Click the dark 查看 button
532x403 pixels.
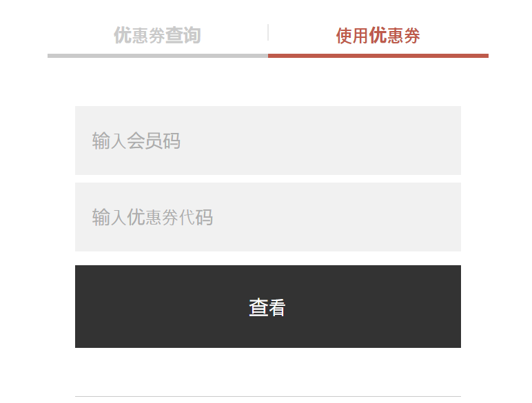267,307
